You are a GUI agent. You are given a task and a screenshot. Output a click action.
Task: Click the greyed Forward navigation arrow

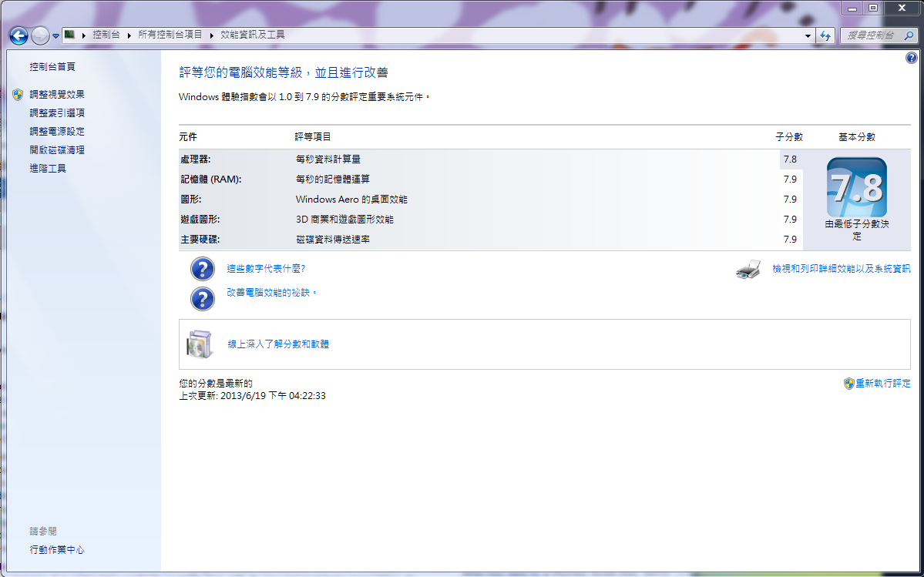pos(40,35)
